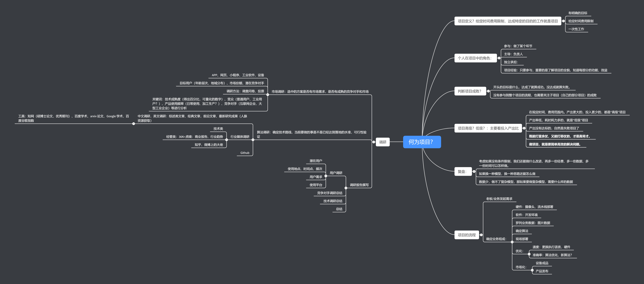Select the central topic 何为项目?
Screen dimensions: 644x284
422,142
